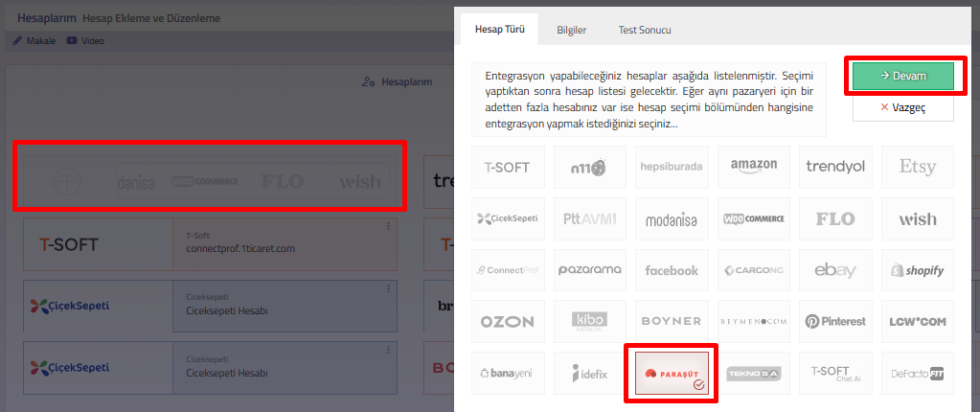Choose the pazarama tile
This screenshot has height=412, width=980.
(590, 270)
